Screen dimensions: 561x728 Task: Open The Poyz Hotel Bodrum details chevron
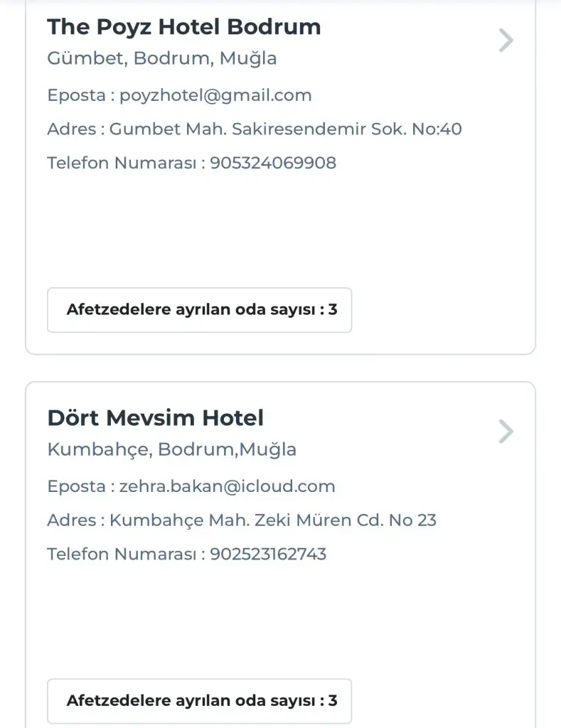click(x=506, y=41)
